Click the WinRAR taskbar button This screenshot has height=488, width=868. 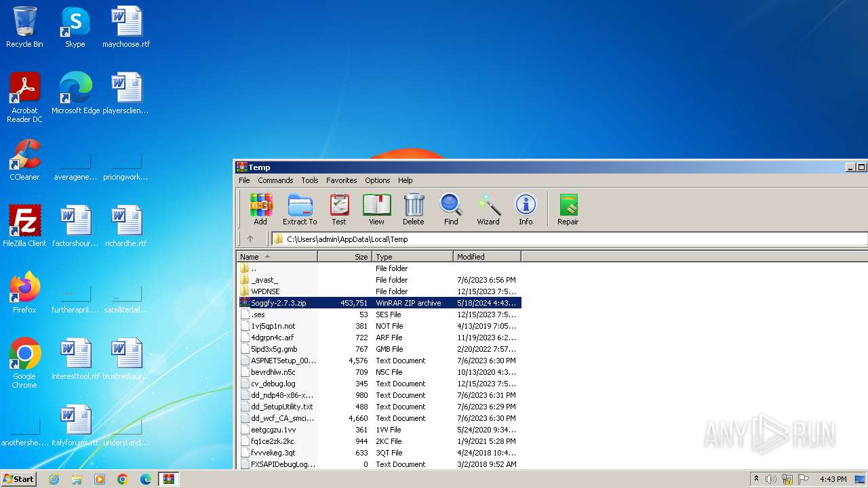[169, 479]
